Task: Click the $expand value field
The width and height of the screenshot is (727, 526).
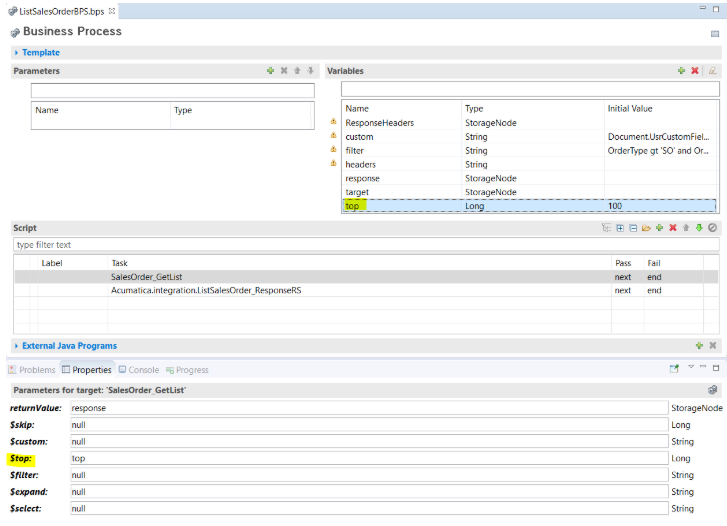Action: point(369,491)
